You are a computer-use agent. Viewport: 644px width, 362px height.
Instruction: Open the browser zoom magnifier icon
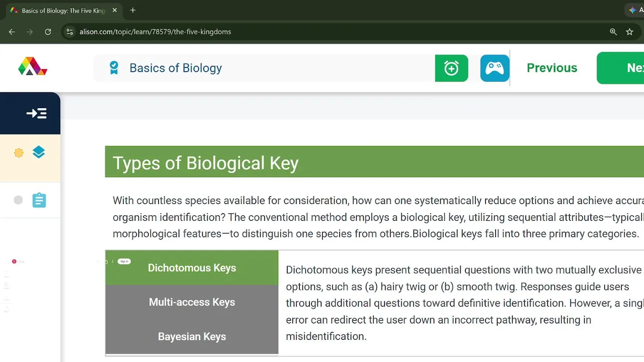(x=613, y=32)
